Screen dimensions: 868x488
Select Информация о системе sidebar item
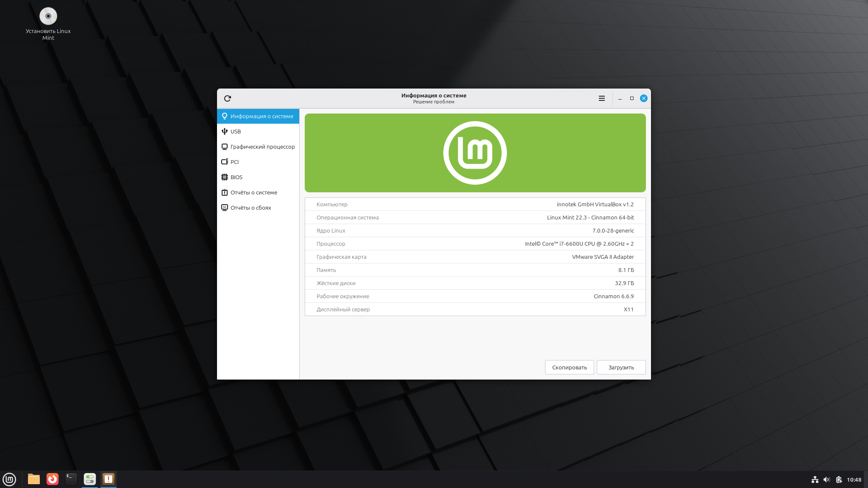pyautogui.click(x=258, y=116)
